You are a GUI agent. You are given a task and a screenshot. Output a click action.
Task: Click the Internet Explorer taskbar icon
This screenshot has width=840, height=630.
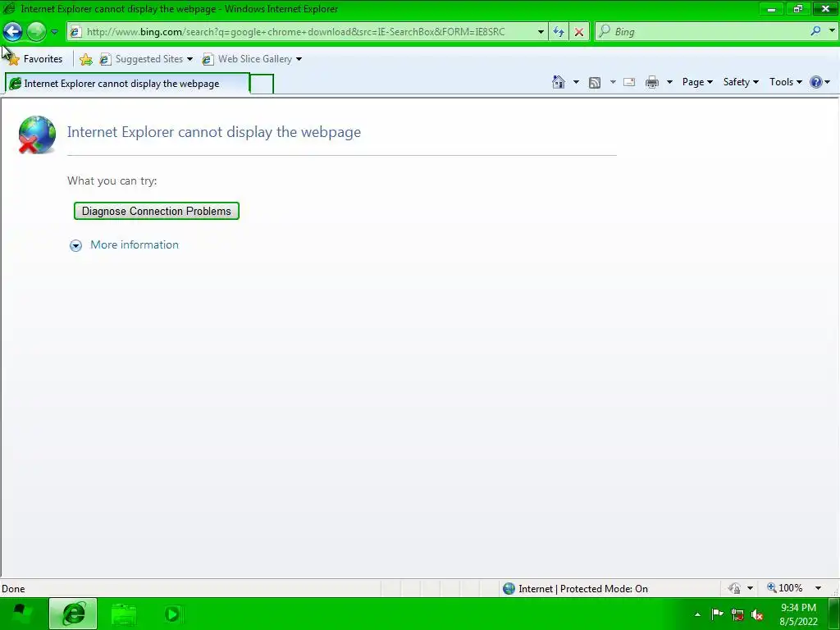73,614
